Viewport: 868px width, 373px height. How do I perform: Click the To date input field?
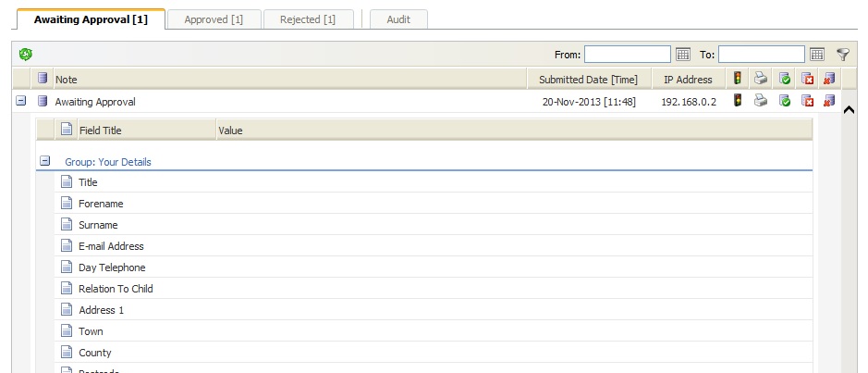(762, 55)
